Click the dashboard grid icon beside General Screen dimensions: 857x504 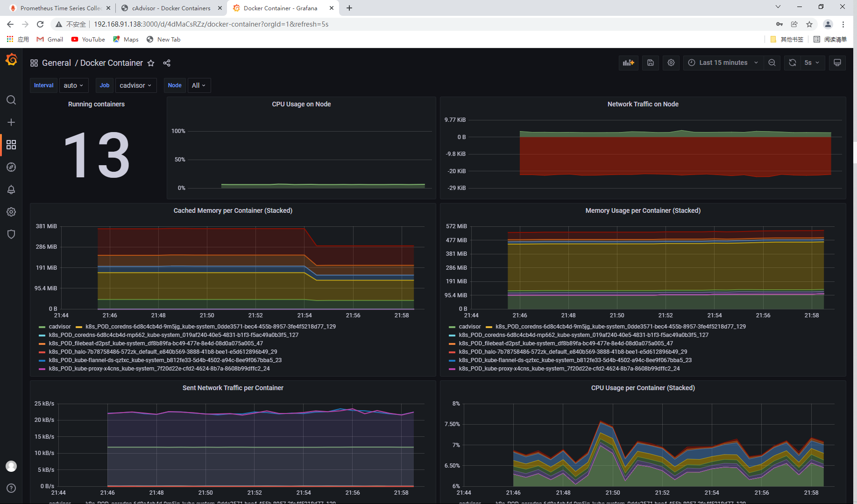[34, 63]
